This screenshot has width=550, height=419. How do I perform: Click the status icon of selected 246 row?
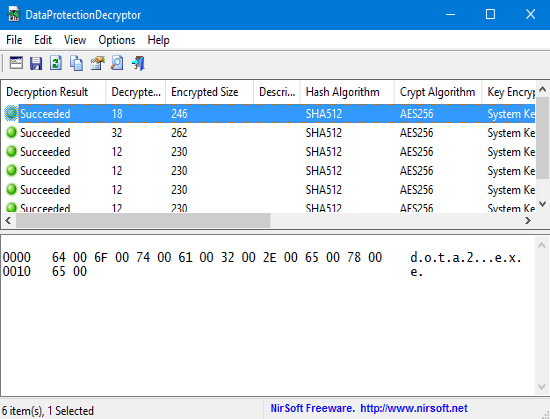tap(11, 113)
